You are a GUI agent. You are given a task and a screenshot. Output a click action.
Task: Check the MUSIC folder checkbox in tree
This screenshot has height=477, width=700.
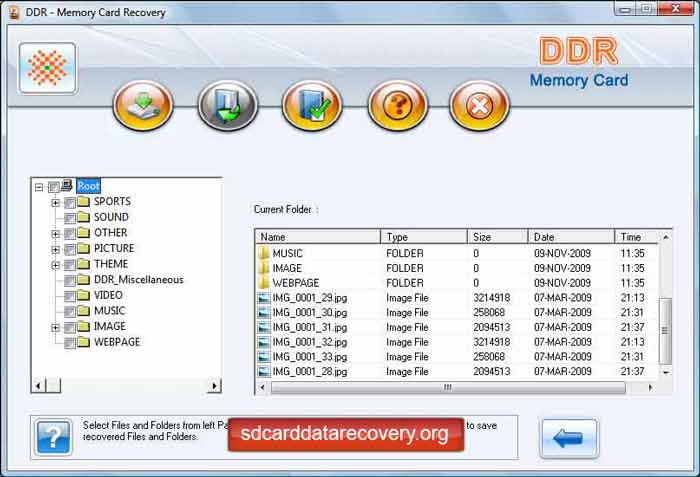[x=70, y=312]
